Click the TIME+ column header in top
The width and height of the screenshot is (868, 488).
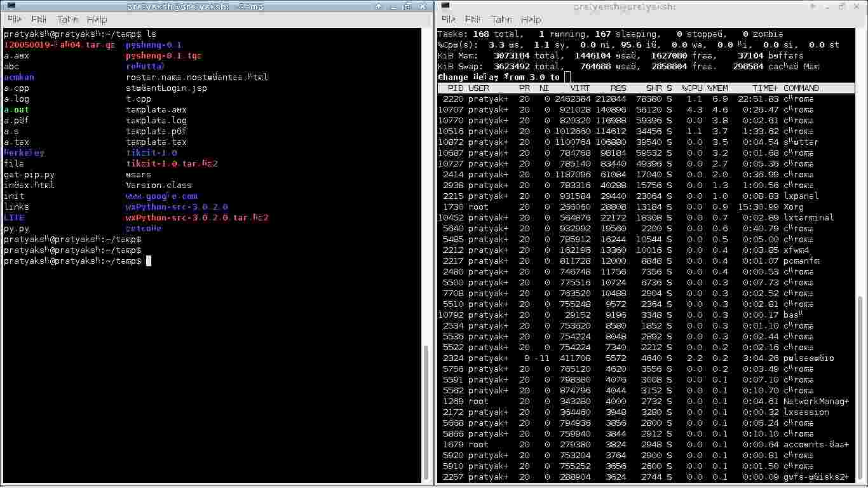[x=766, y=88]
